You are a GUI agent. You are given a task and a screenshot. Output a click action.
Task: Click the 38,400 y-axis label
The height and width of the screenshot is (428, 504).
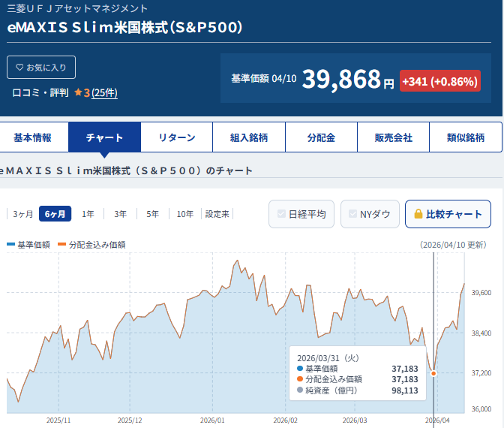481,333
